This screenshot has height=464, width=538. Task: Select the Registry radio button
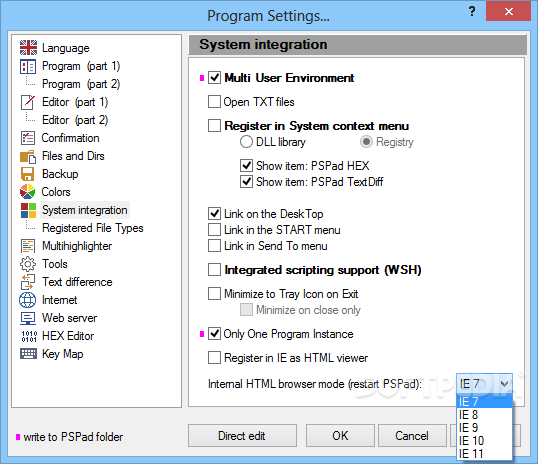point(366,142)
